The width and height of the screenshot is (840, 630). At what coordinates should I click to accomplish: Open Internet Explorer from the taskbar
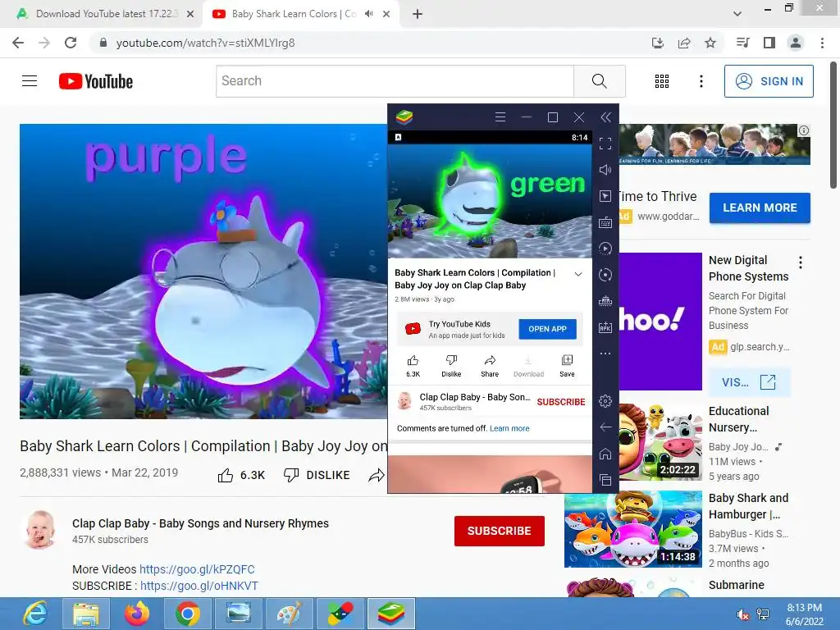35,614
